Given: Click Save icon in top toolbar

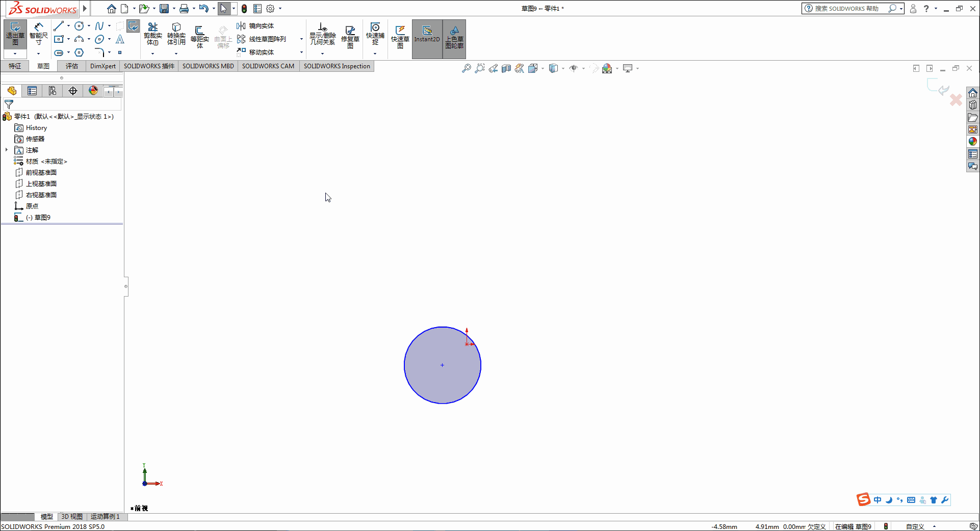Looking at the screenshot, I should click(x=164, y=9).
